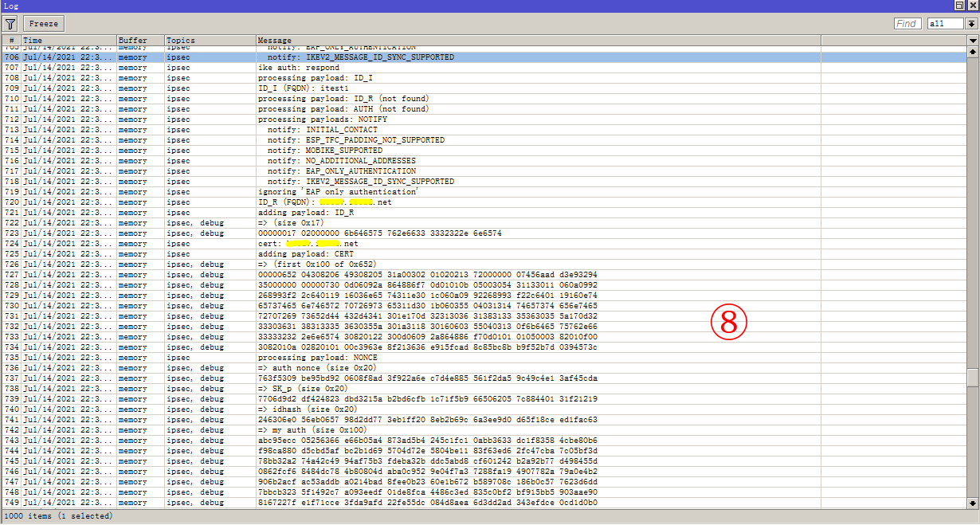980x525 pixels.
Task: Click the roll-up icon on the title bar
Action: [x=960, y=6]
